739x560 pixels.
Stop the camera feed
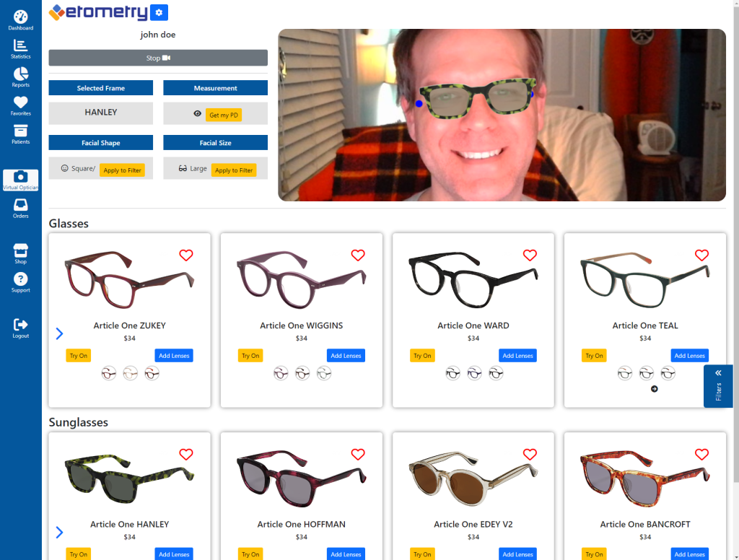tap(158, 58)
